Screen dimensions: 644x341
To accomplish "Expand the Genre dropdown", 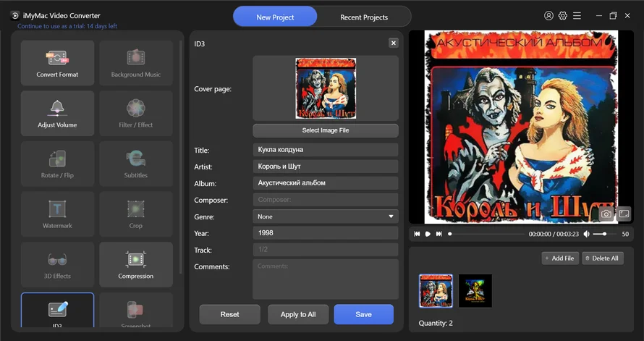I will click(x=326, y=216).
